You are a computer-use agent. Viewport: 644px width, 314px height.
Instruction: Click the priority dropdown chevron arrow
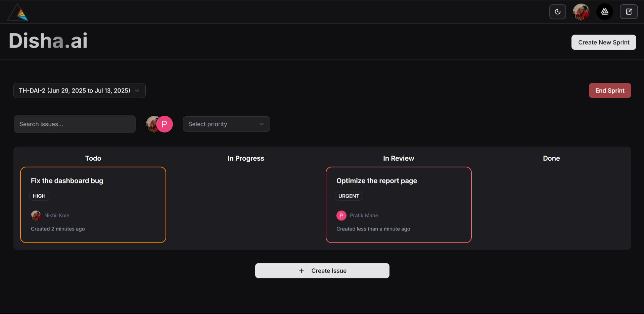[x=262, y=124]
